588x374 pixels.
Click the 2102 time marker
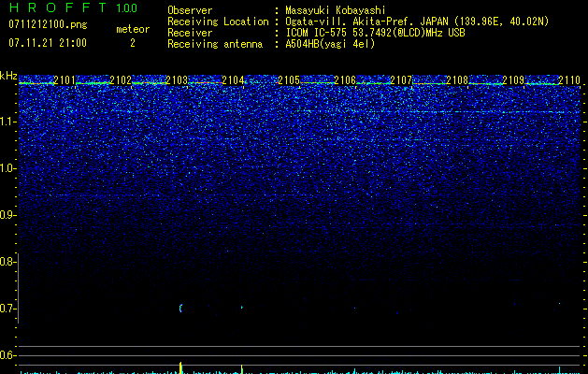click(121, 79)
